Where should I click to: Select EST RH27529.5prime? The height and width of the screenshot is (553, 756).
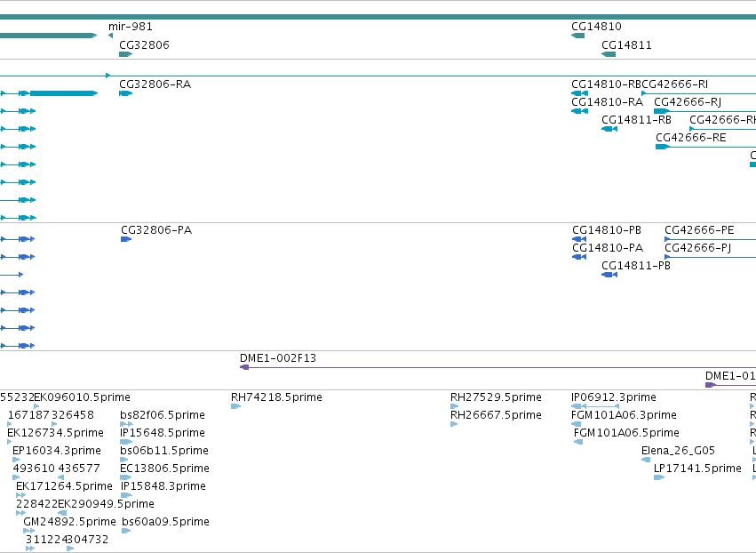coord(496,397)
